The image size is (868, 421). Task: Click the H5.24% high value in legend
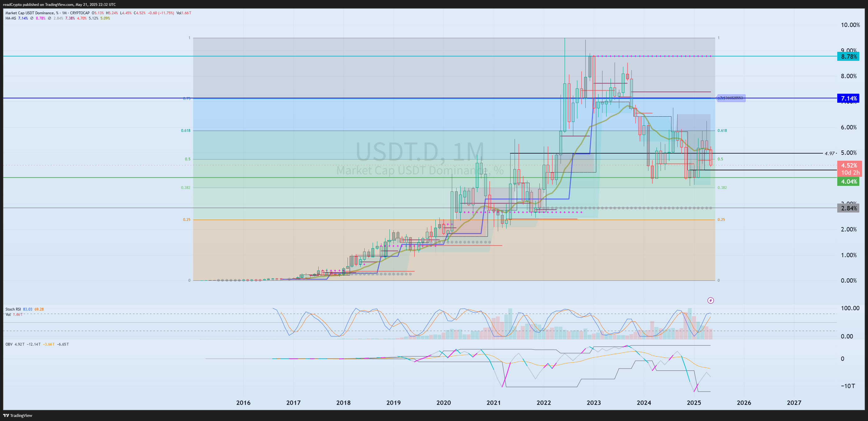point(112,13)
